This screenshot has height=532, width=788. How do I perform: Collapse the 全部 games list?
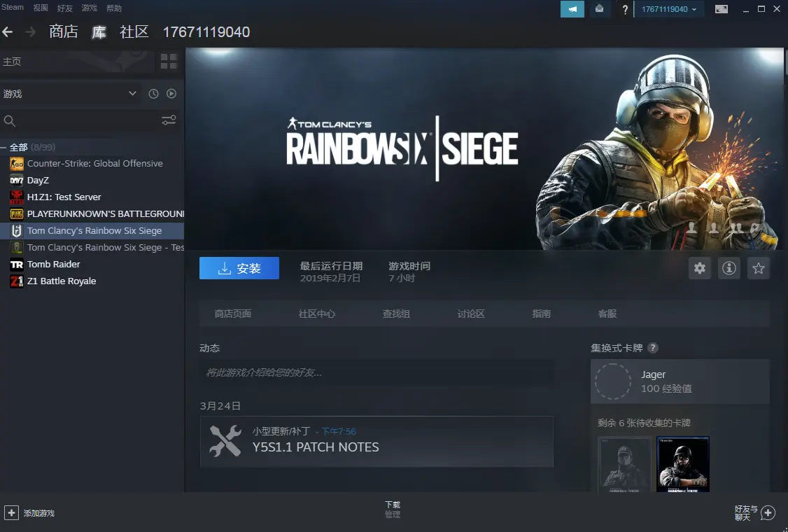[3, 147]
